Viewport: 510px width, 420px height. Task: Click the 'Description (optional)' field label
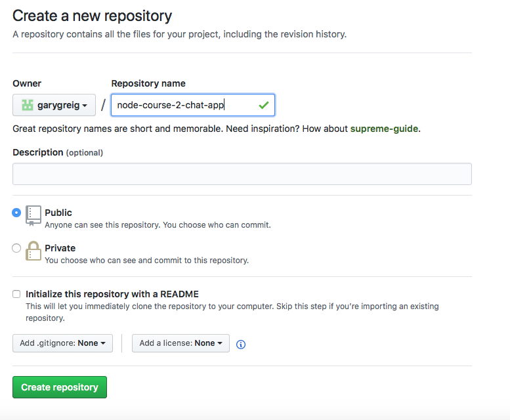click(58, 152)
